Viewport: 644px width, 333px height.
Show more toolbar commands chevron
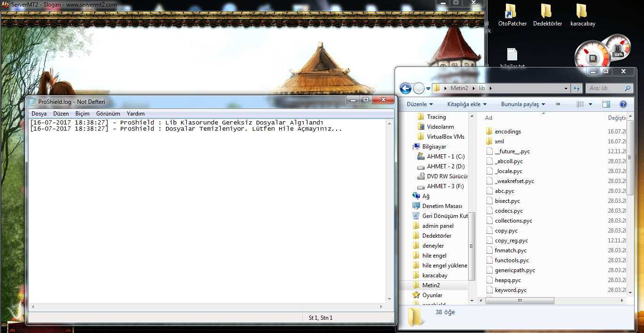click(x=558, y=104)
